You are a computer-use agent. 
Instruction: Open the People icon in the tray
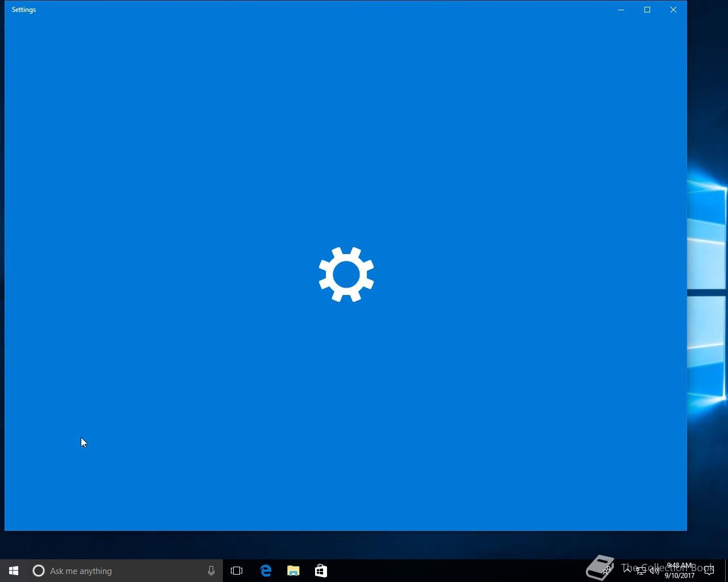(x=607, y=571)
